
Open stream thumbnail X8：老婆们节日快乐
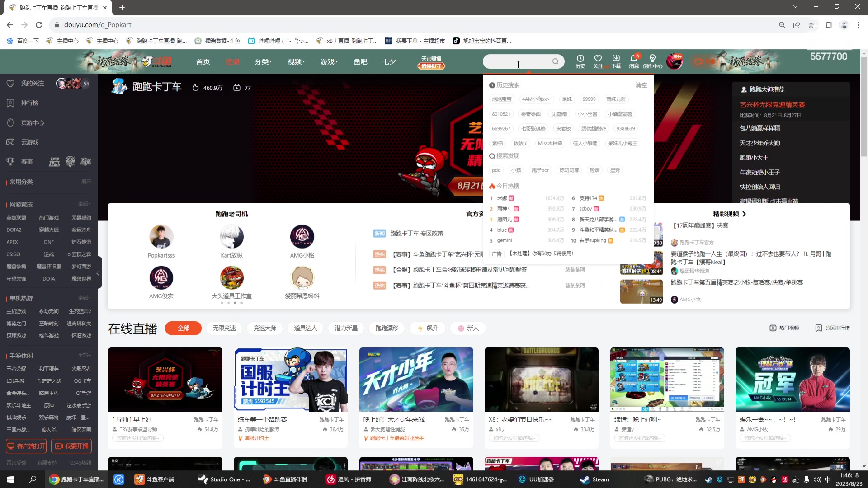[x=542, y=380]
